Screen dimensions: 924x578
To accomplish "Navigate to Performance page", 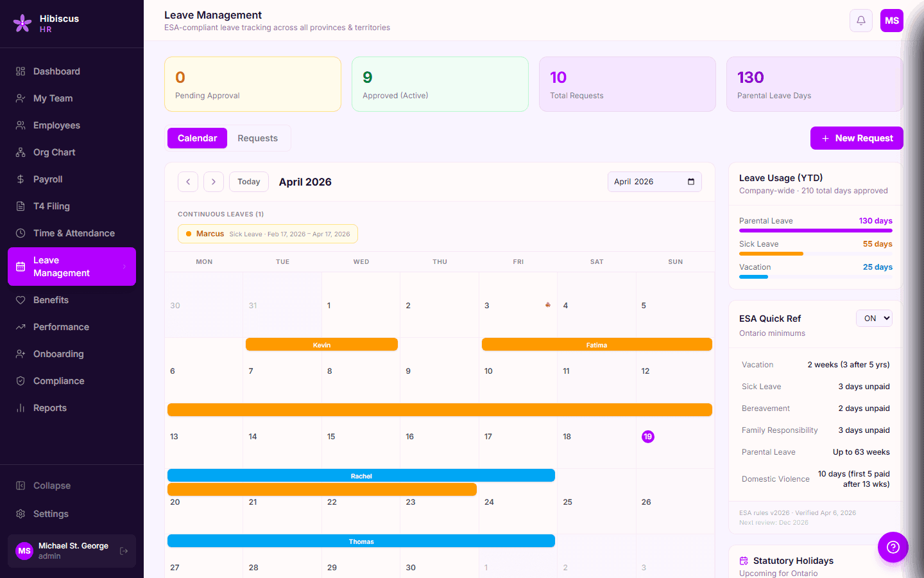I will [x=72, y=327].
